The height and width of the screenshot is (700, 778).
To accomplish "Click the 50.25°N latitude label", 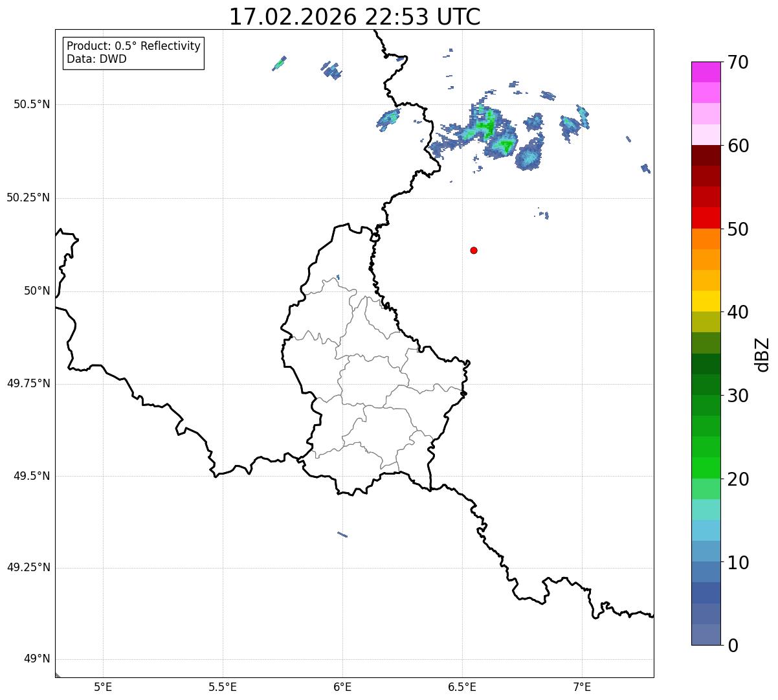I will click(x=28, y=198).
